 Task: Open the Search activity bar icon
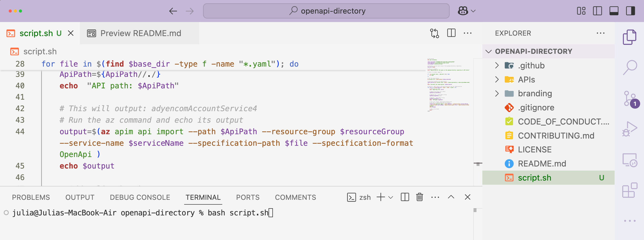tap(629, 67)
